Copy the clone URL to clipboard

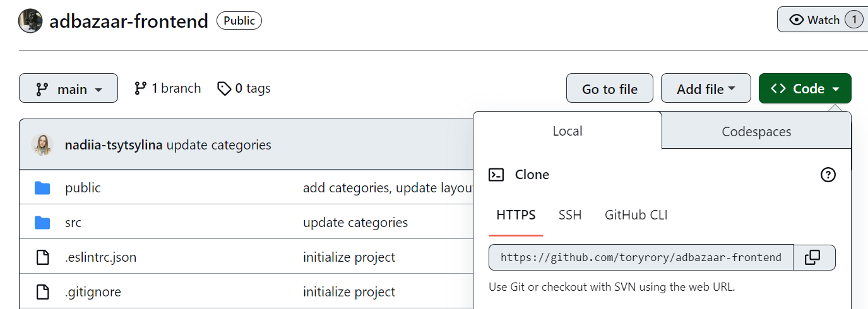tap(813, 257)
